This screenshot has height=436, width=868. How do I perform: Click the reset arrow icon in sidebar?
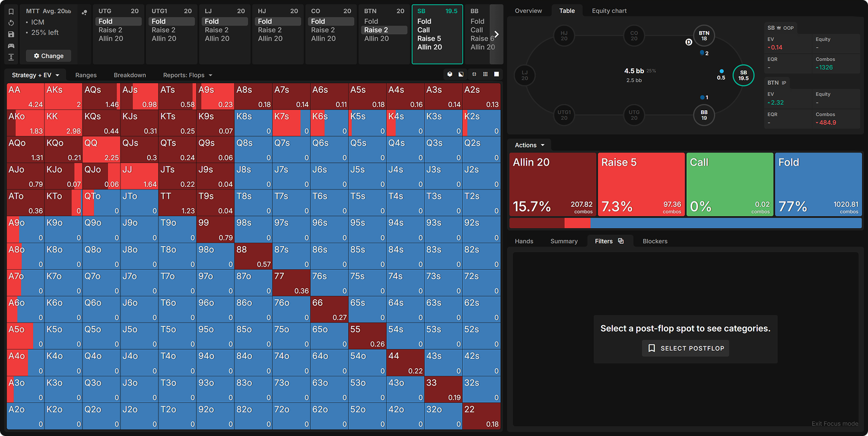point(11,23)
